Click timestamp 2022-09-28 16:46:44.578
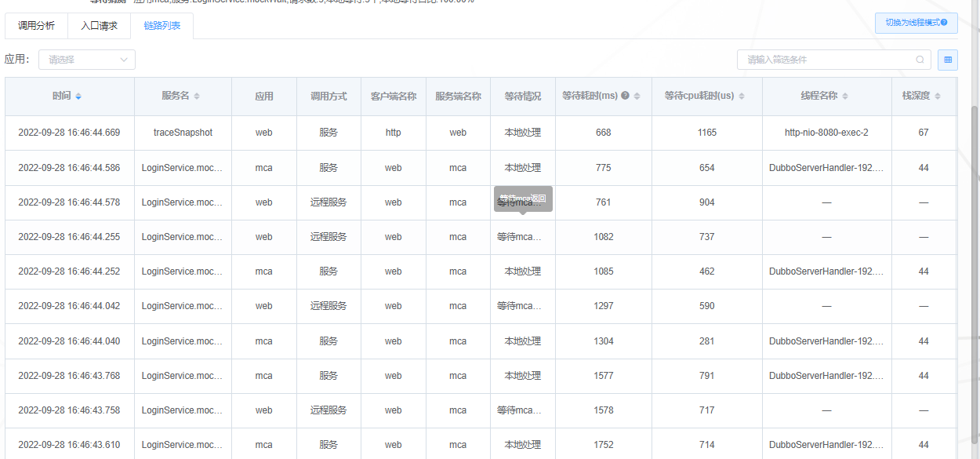Viewport: 980px width, 459px height. point(69,202)
